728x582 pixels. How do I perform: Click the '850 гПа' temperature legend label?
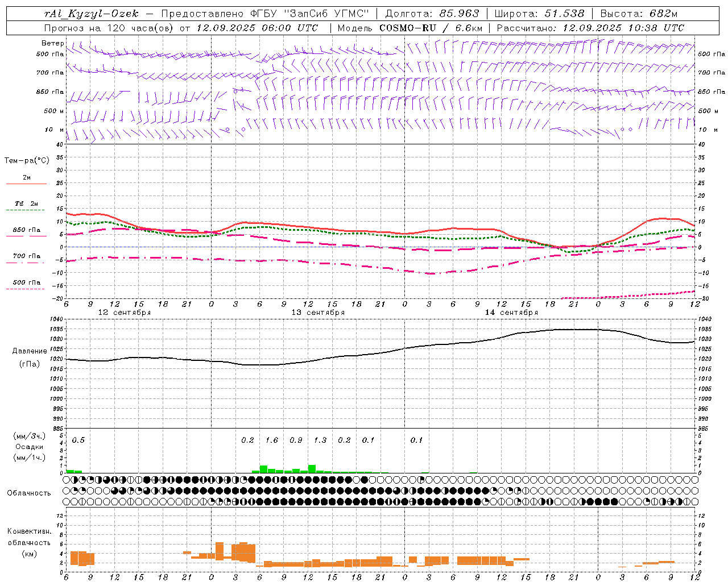click(27, 230)
